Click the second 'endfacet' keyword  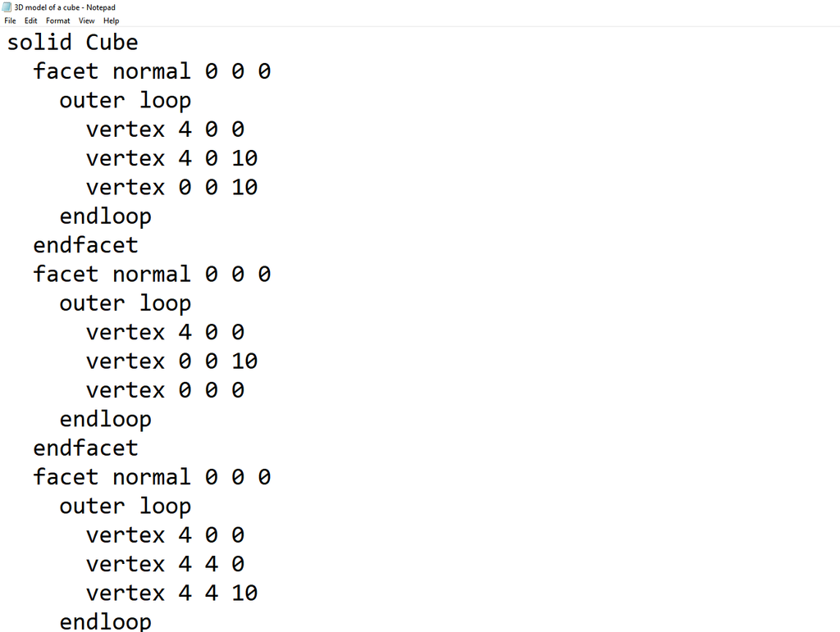point(85,448)
